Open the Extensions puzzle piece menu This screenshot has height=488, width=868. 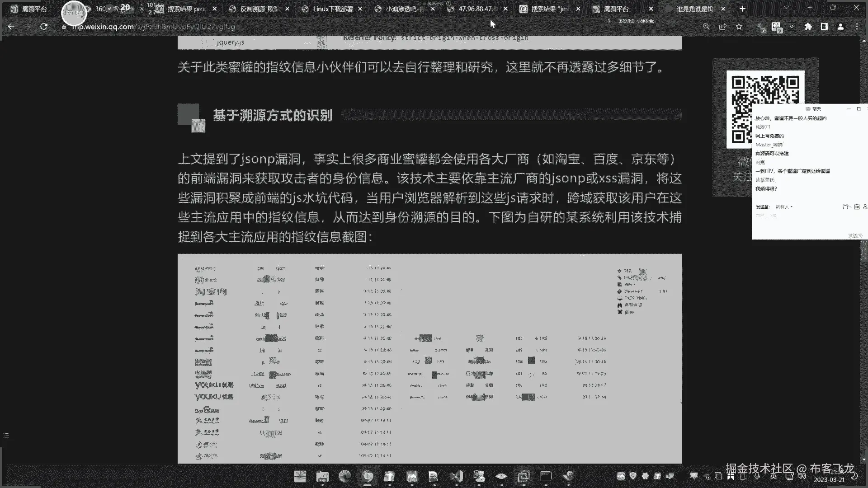point(808,27)
